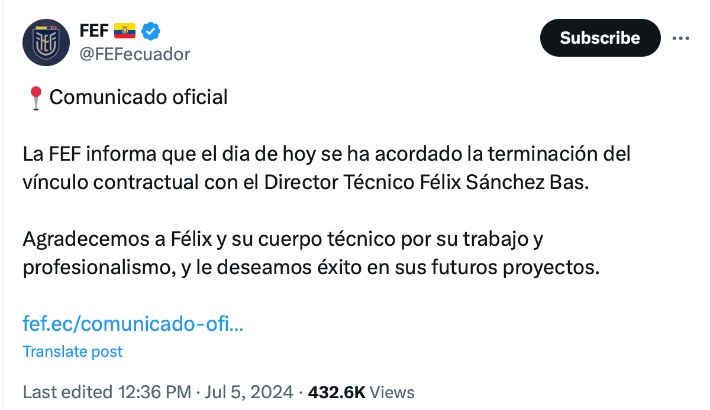Viewport: 710px width, 410px height.
Task: Open the three-dot more options menu
Action: [x=681, y=38]
